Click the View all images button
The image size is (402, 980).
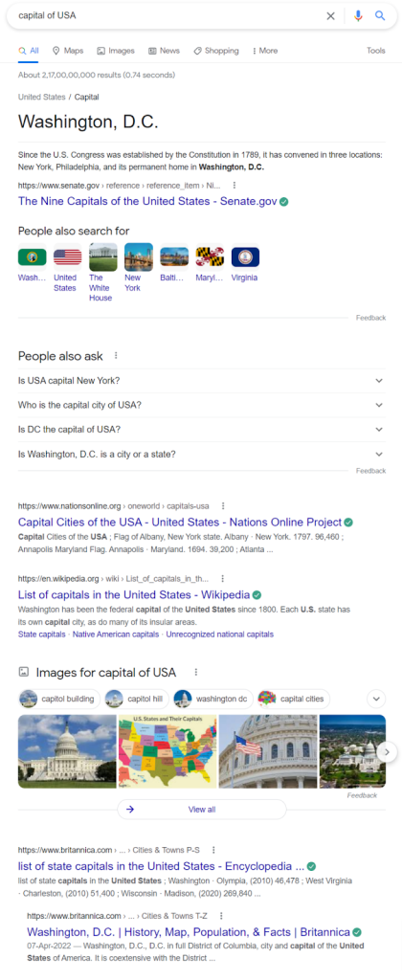[202, 810]
